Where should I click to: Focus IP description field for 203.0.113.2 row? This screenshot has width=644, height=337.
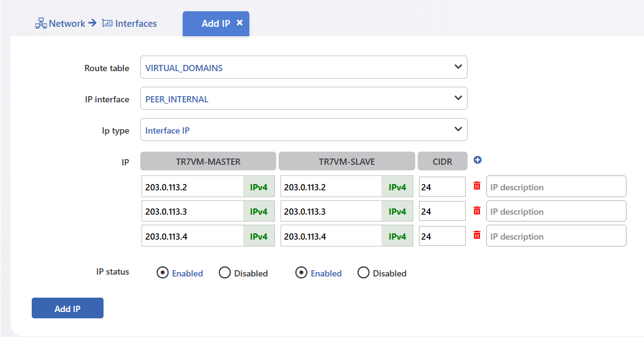coord(557,187)
